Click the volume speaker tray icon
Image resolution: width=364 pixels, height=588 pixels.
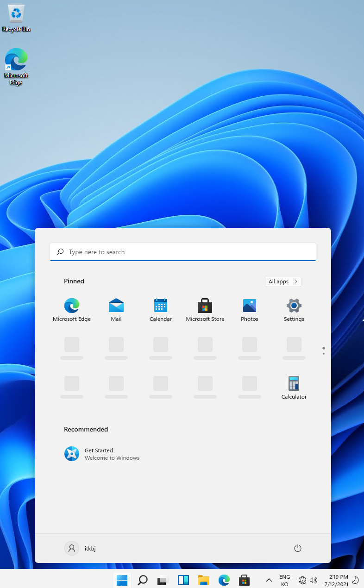(x=314, y=580)
